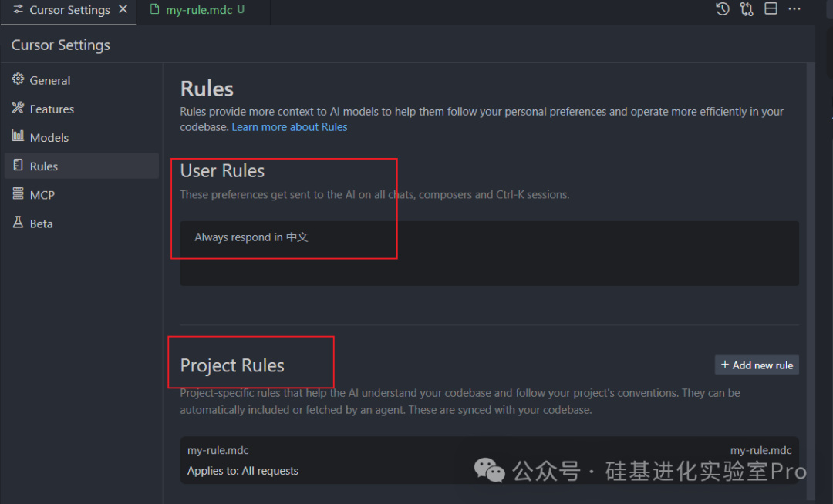Image resolution: width=833 pixels, height=504 pixels.
Task: Toggle the split editor layout icon
Action: click(x=771, y=9)
